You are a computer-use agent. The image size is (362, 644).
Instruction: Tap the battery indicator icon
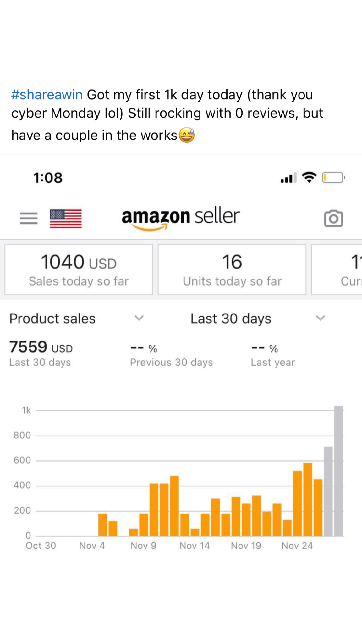(x=333, y=178)
